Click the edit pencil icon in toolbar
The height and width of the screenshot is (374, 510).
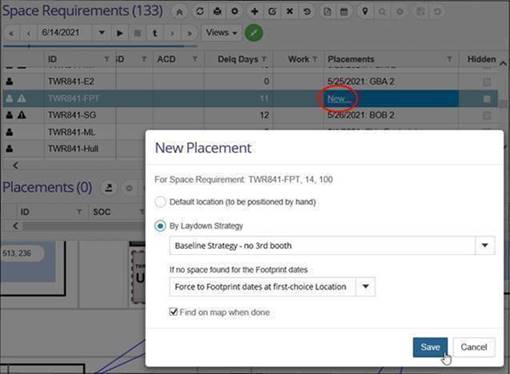[x=272, y=12]
